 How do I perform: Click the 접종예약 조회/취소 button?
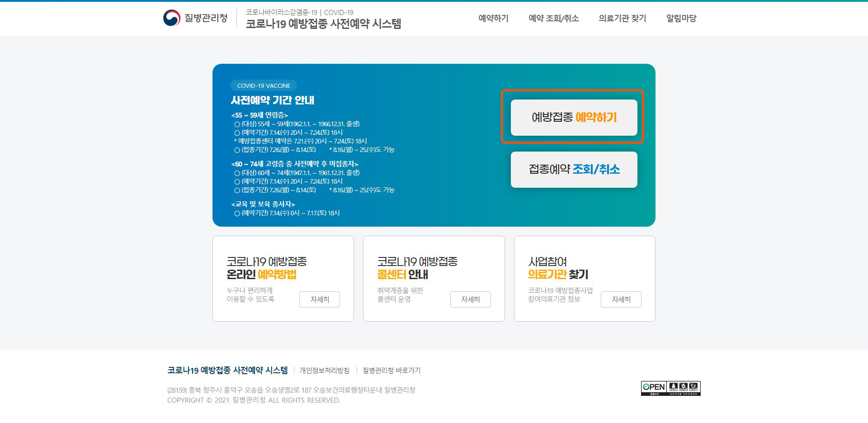click(574, 170)
